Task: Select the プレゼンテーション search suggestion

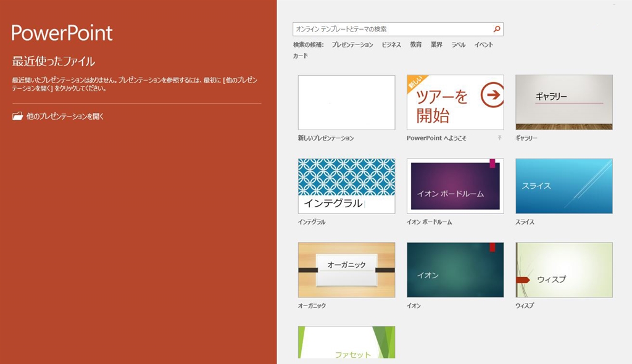Action: pyautogui.click(x=352, y=45)
